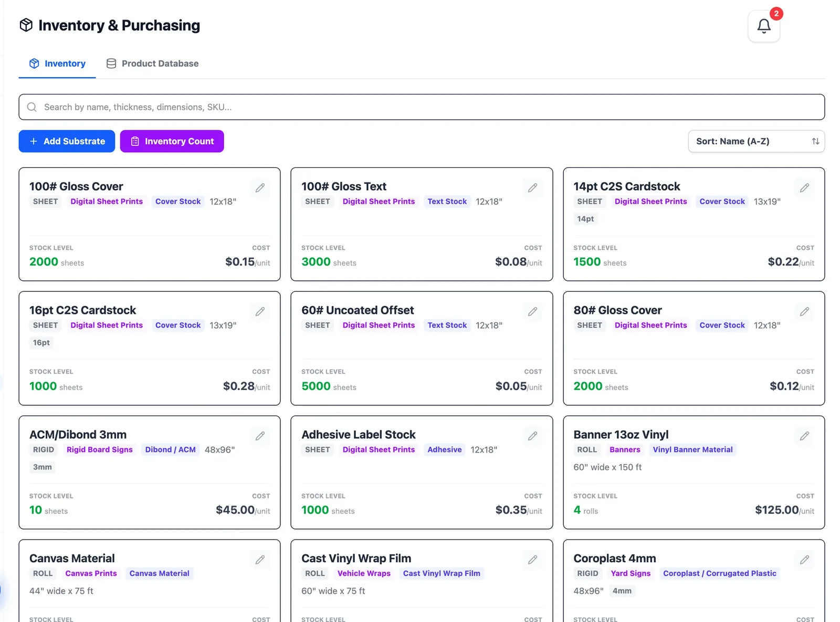The height and width of the screenshot is (622, 840).
Task: Click the 60# Uncoated Offset title
Action: click(358, 310)
